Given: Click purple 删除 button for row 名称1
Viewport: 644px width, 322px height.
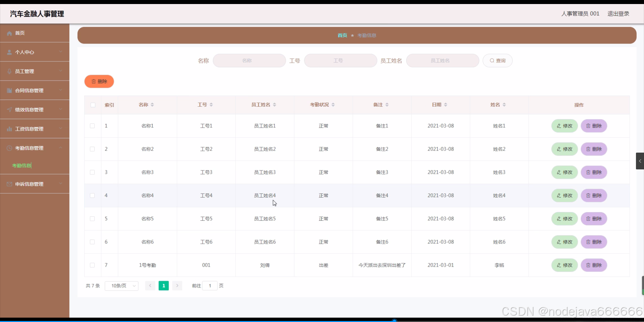Looking at the screenshot, I should (594, 126).
